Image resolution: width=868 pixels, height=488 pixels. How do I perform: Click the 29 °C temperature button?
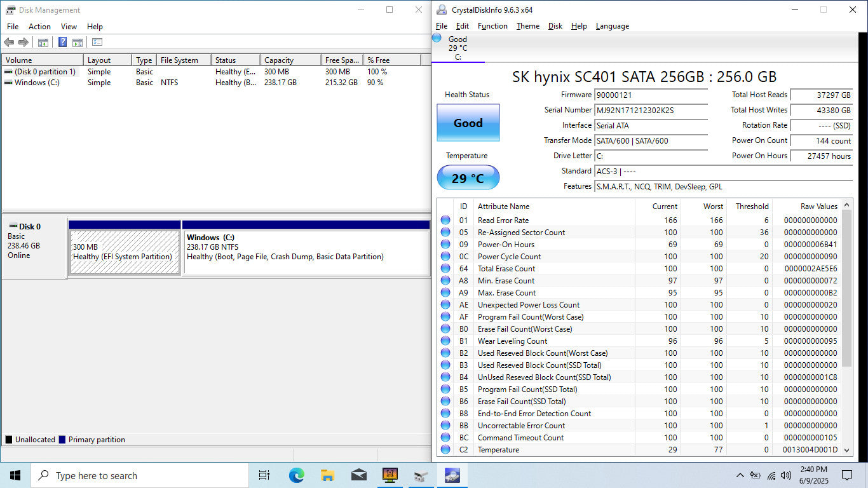(468, 178)
